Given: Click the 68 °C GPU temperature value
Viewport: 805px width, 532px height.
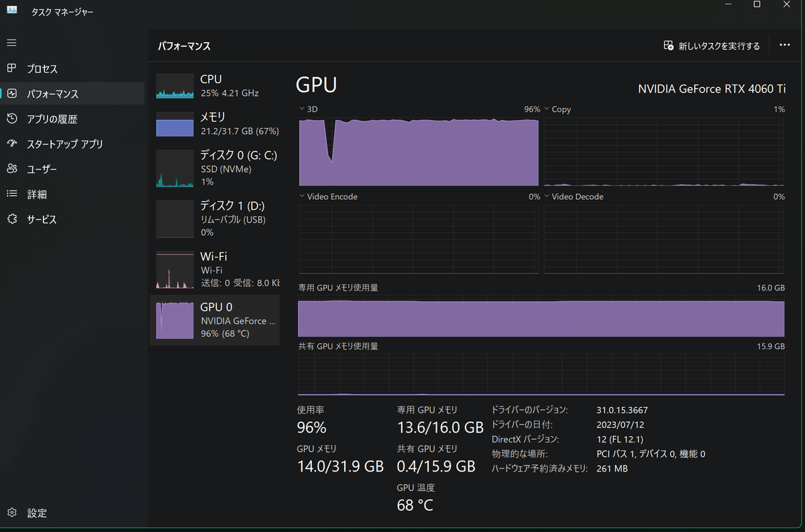Looking at the screenshot, I should pyautogui.click(x=415, y=505).
